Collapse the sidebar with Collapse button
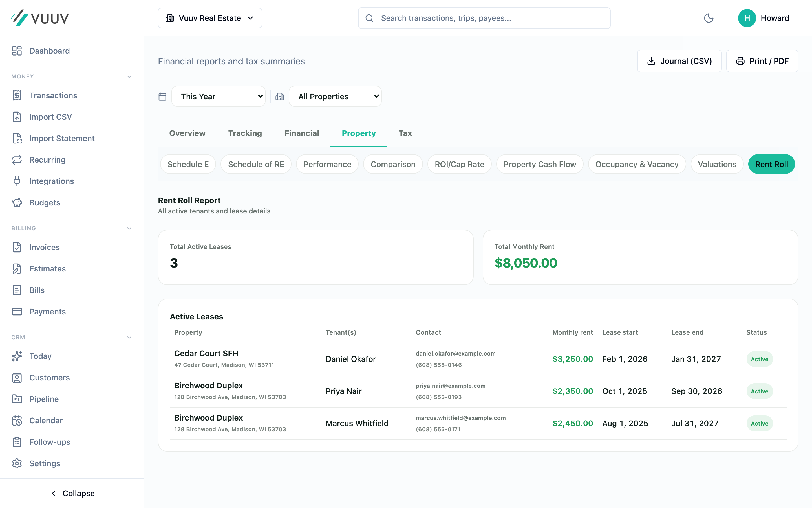 [x=72, y=493]
